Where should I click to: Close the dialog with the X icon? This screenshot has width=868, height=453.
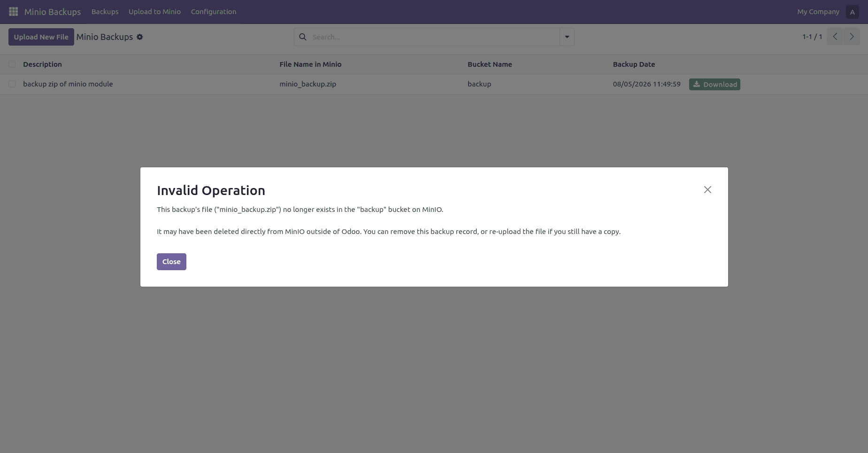point(707,189)
